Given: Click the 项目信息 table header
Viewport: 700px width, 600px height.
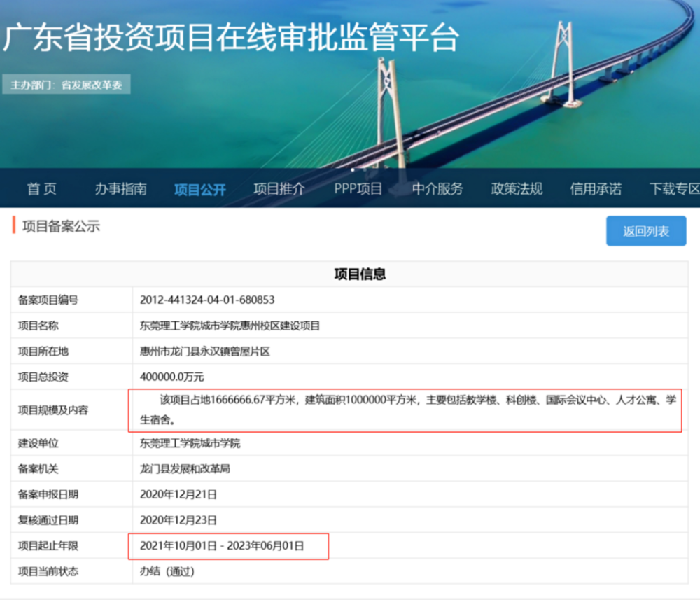Looking at the screenshot, I should pos(360,274).
